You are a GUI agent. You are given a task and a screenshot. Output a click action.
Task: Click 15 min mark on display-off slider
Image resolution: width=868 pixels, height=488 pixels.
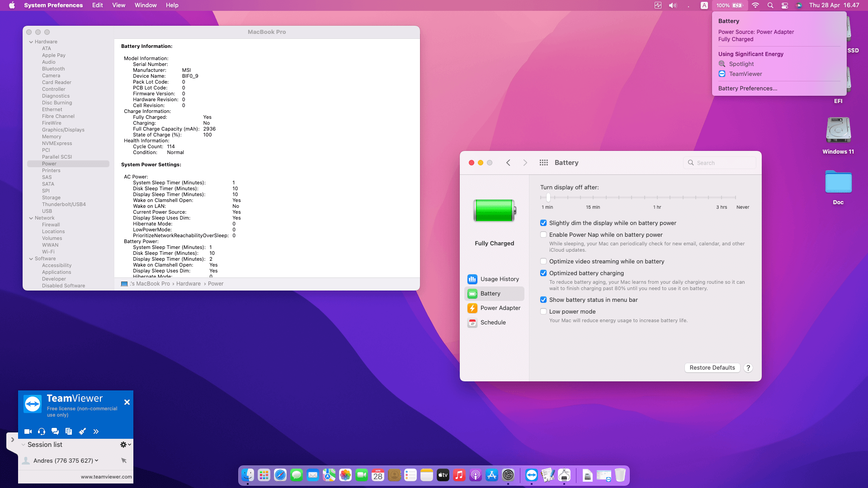pyautogui.click(x=593, y=198)
